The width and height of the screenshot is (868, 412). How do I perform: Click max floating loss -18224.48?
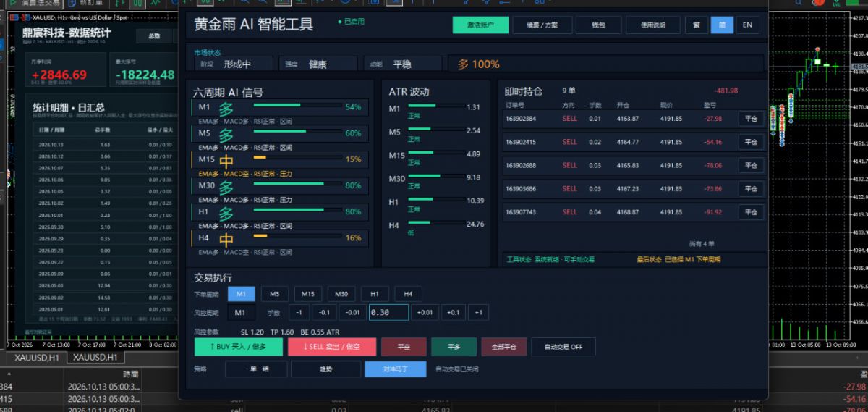click(145, 75)
